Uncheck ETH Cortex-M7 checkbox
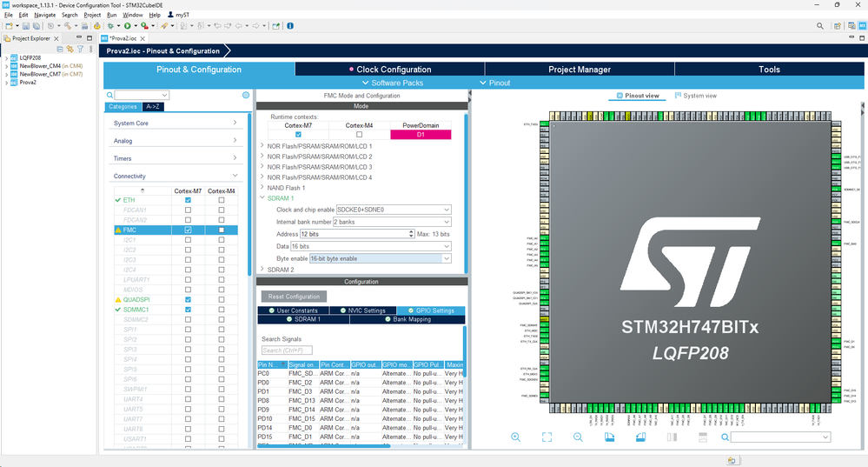 point(189,200)
